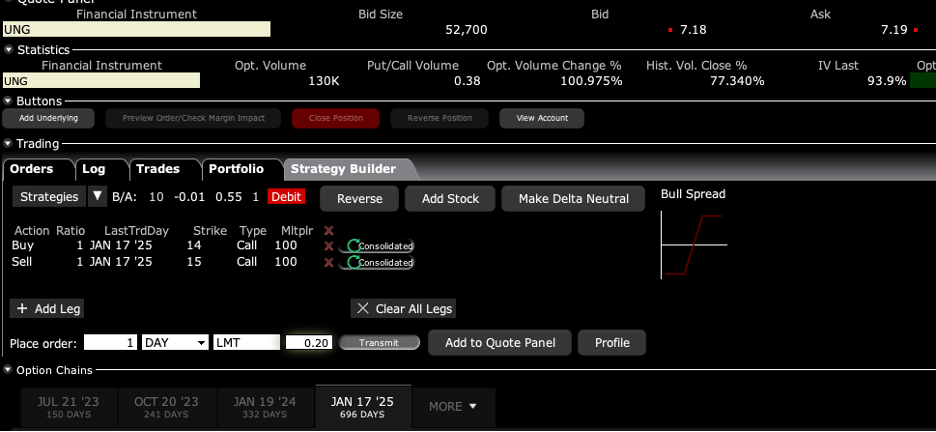Click the Opt. Volume Change % column header

pos(554,66)
